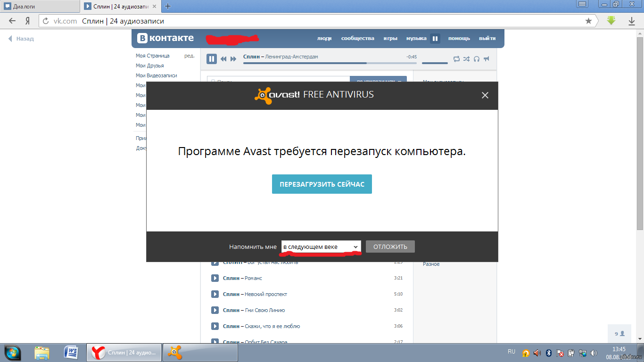Click the ред. link beside Моя Страница
Viewport: 644px width, 362px height.
pyautogui.click(x=189, y=56)
